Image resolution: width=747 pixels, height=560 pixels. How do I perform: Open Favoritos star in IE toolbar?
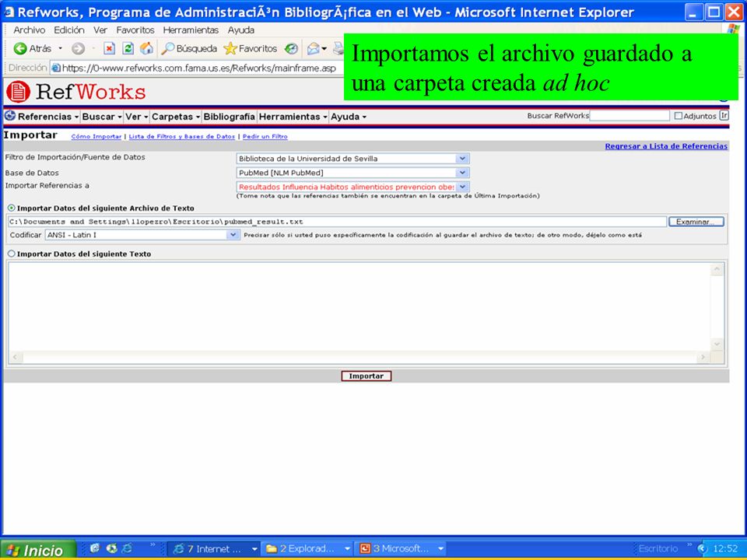tap(250, 48)
